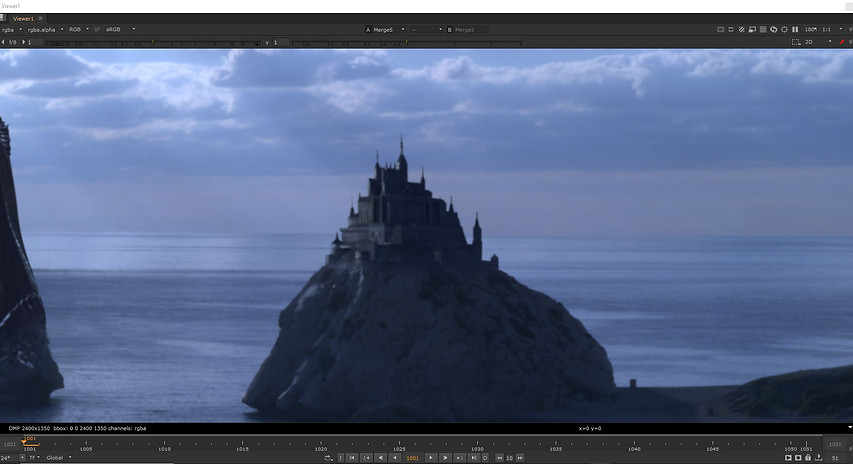Open the Global frame range dropdown

pos(58,458)
